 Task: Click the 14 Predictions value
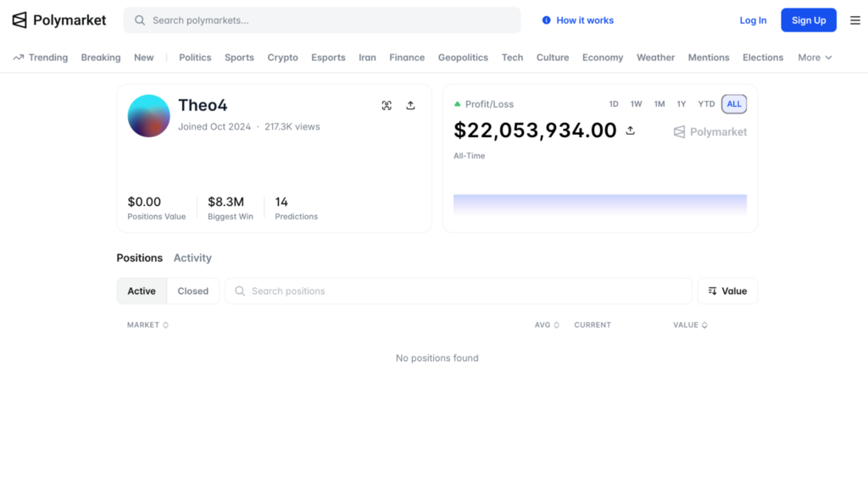[281, 202]
